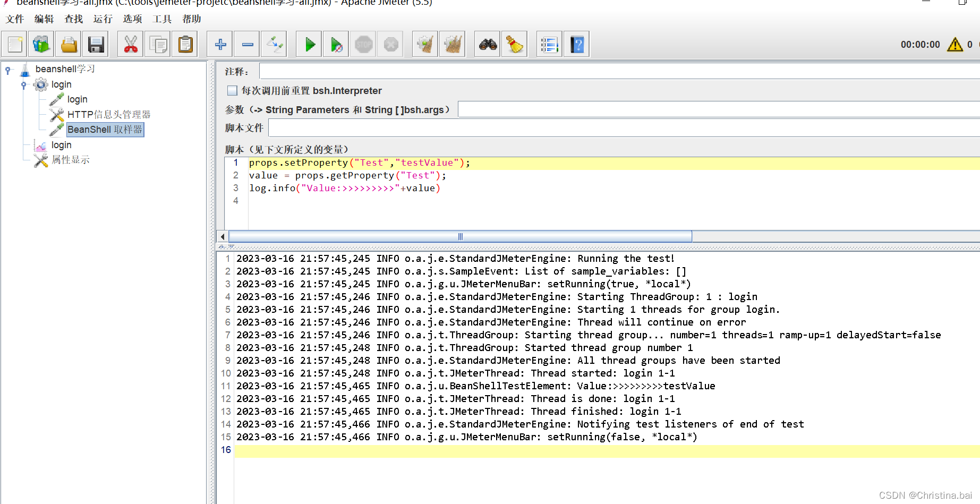The height and width of the screenshot is (504, 980).
Task: Open the 运行 menu
Action: pos(103,19)
